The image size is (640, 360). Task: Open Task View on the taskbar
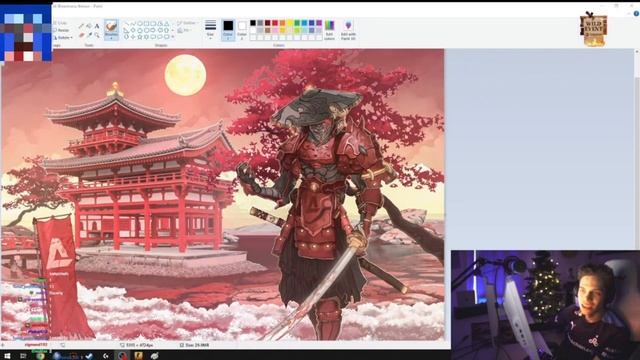pyautogui.click(x=23, y=356)
